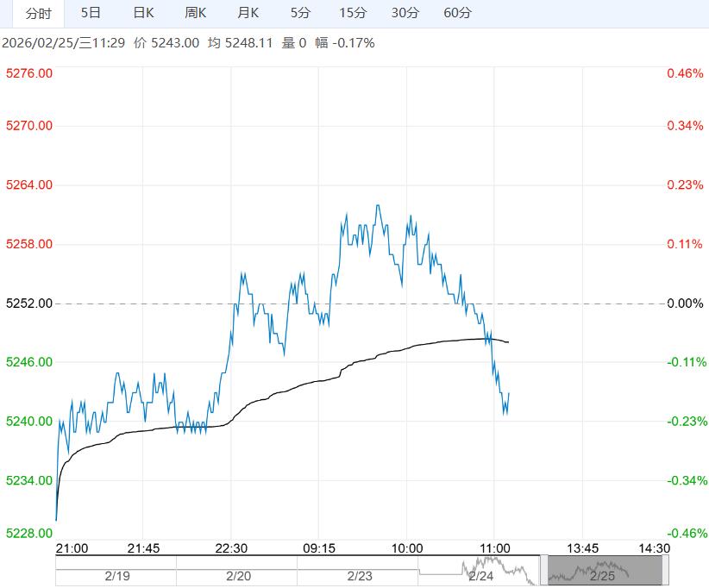The height and width of the screenshot is (588, 709).
Task: Select the 日K daily candlestick tab
Action: [143, 13]
